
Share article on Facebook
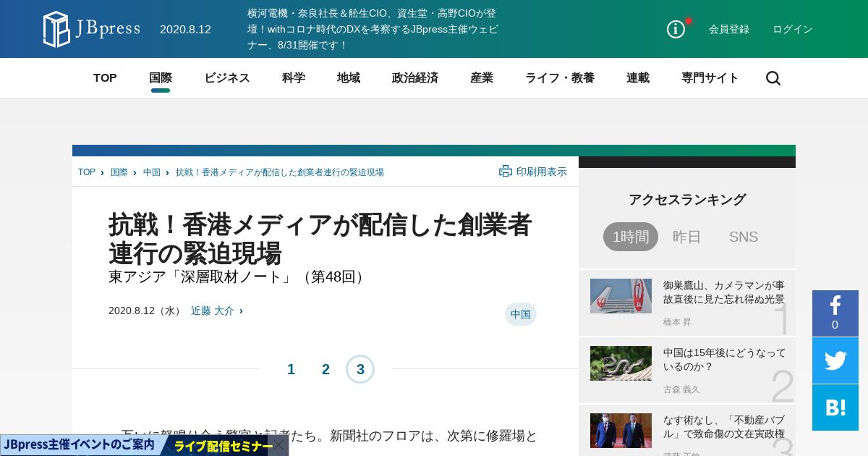click(835, 313)
